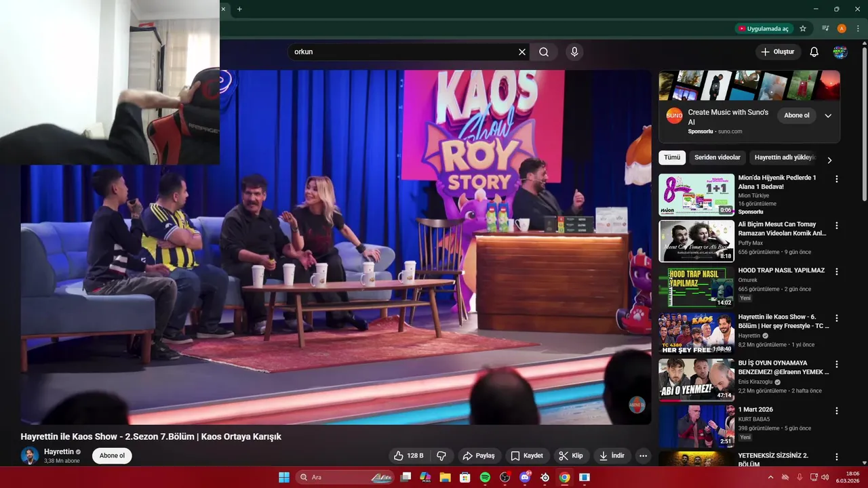Save the video with Kaydet
The width and height of the screenshot is (868, 488).
point(527,455)
